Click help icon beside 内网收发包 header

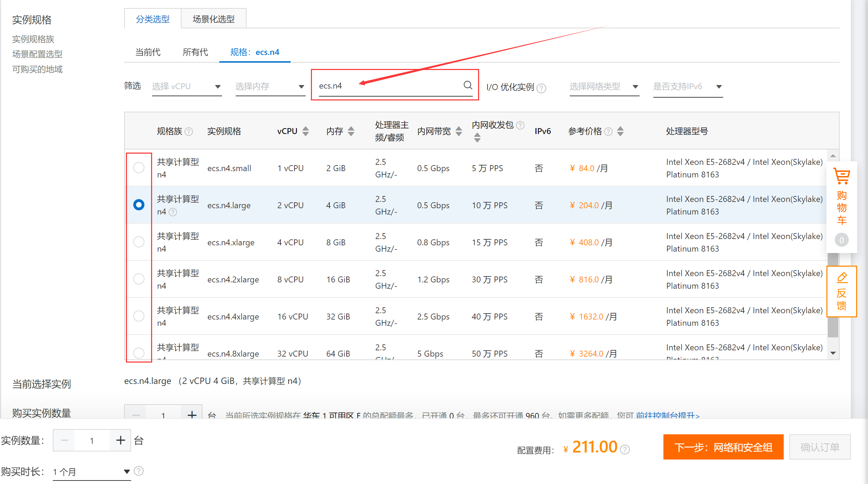click(520, 125)
